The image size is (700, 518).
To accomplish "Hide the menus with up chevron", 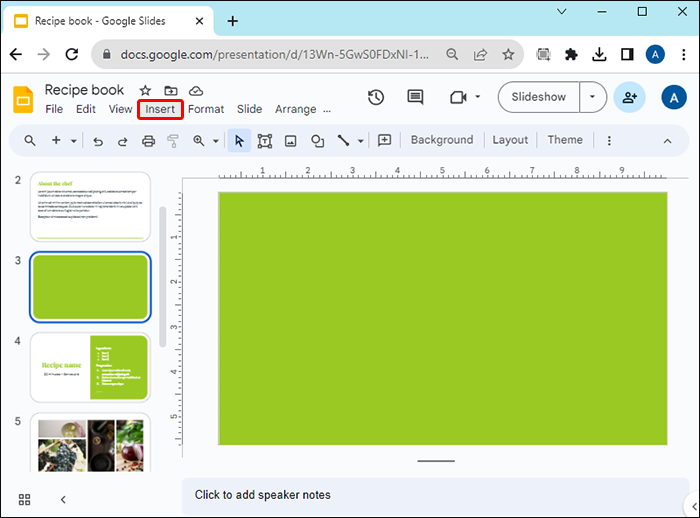I will pos(667,141).
